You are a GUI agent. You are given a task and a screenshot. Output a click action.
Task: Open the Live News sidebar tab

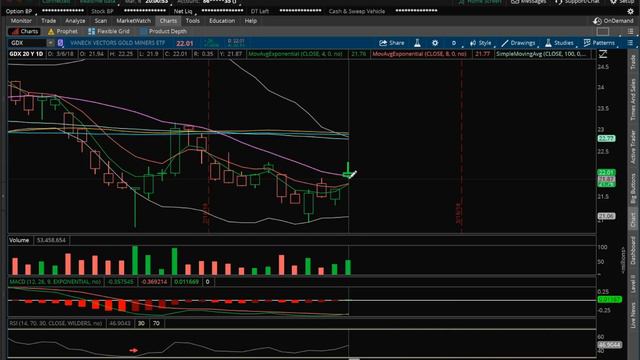[x=633, y=315]
